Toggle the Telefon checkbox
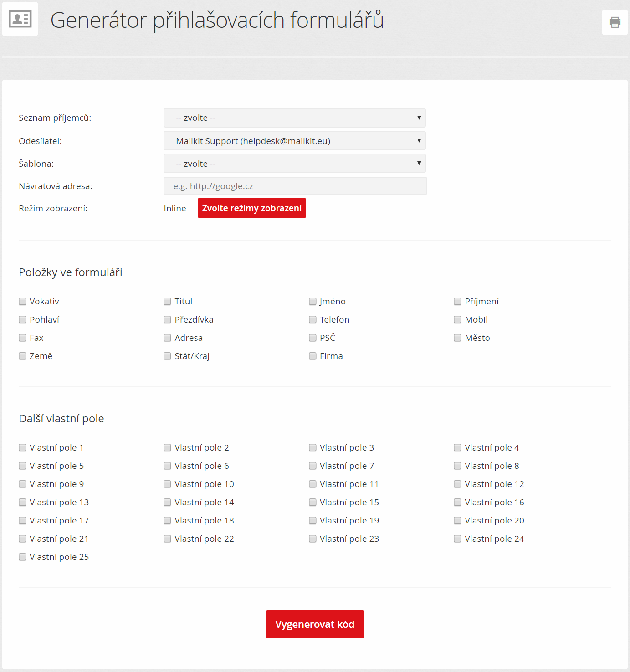 [x=312, y=319]
